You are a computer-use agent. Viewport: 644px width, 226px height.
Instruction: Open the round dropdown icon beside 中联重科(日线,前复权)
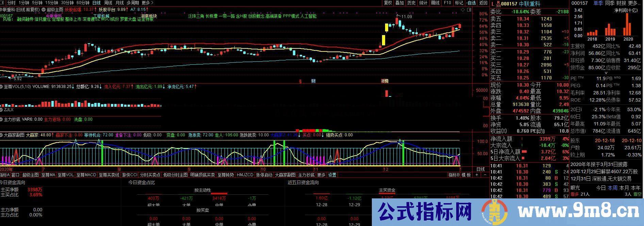click(43, 10)
